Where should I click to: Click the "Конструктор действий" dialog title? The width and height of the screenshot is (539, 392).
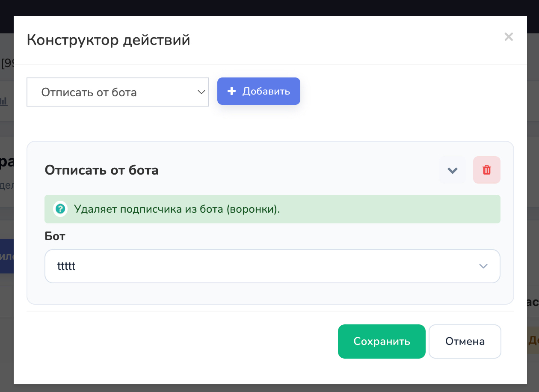pos(109,40)
